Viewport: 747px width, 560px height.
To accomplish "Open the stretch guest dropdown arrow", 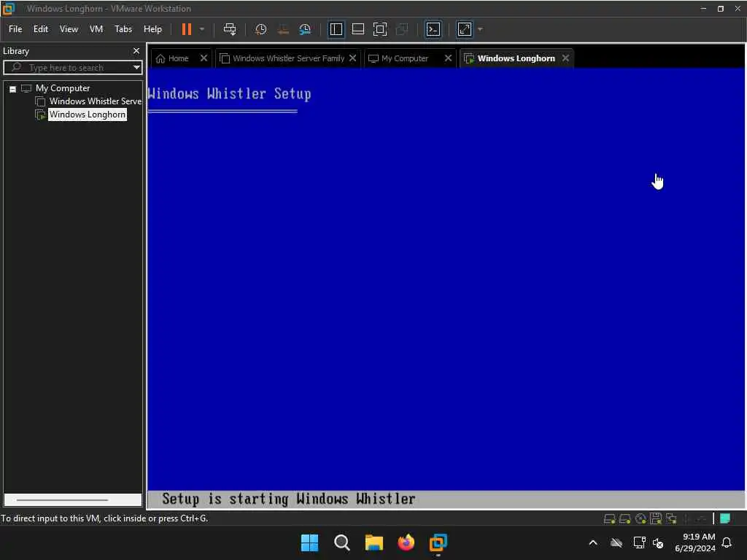I will pyautogui.click(x=480, y=29).
